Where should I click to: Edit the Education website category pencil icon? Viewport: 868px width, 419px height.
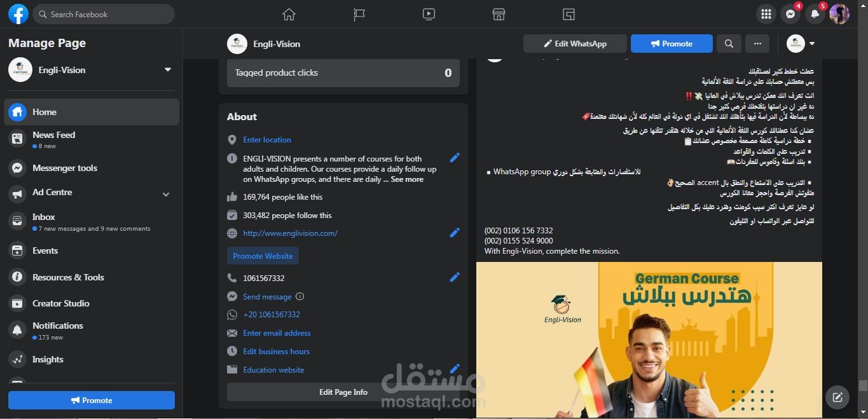(455, 369)
